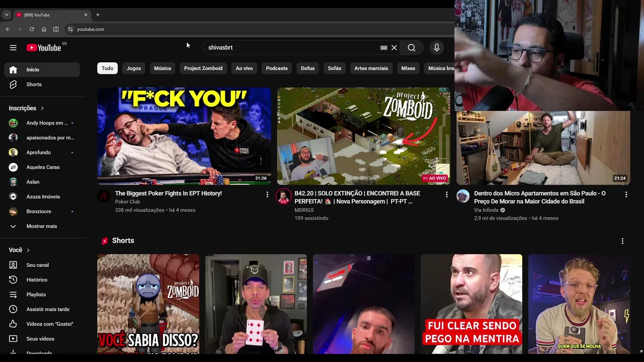Open options menu for the Micro Apartamentos video
The height and width of the screenshot is (362, 644).
pyautogui.click(x=626, y=195)
